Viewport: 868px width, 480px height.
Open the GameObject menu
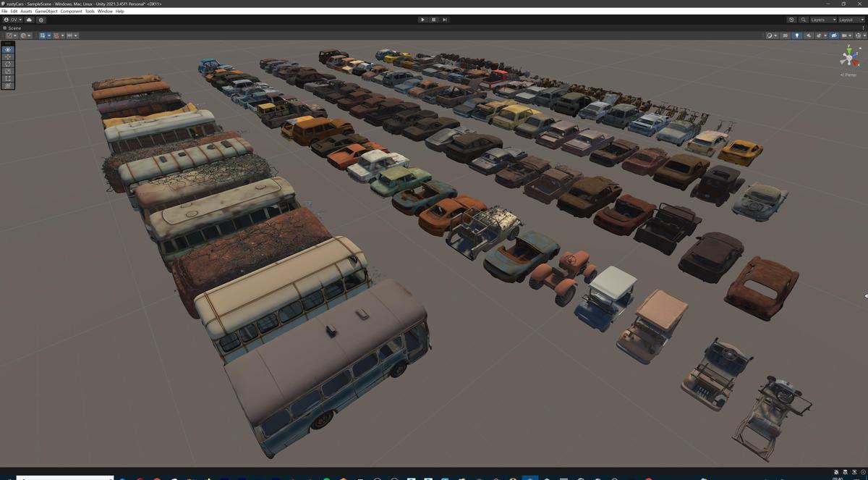click(46, 11)
